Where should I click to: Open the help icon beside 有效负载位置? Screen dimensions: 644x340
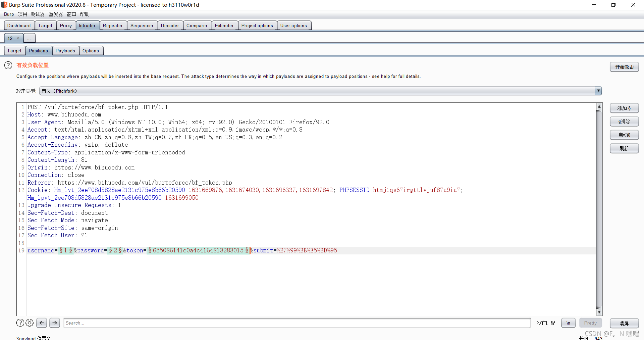[8, 65]
